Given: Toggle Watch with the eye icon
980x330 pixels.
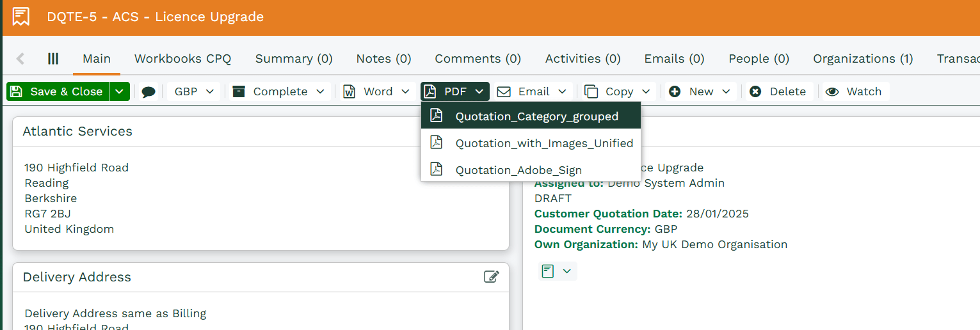Looking at the screenshot, I should [854, 91].
